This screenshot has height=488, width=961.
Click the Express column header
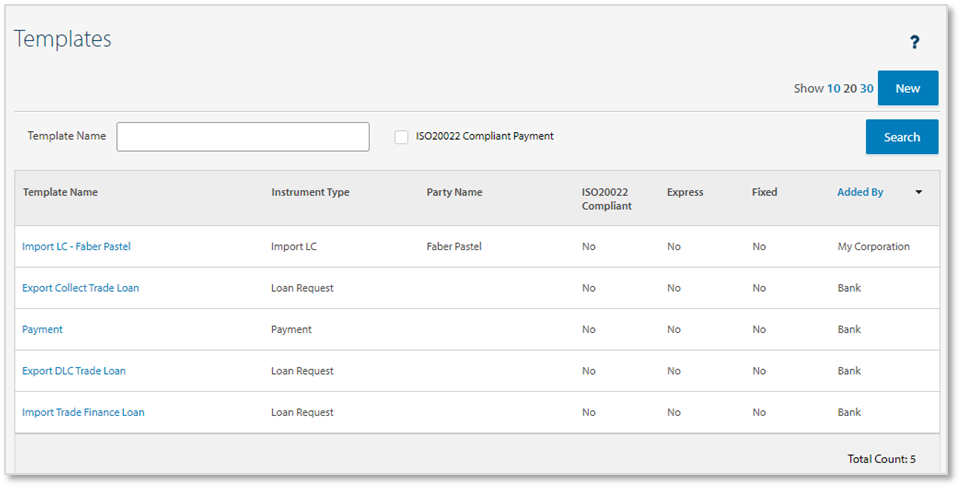coord(685,192)
